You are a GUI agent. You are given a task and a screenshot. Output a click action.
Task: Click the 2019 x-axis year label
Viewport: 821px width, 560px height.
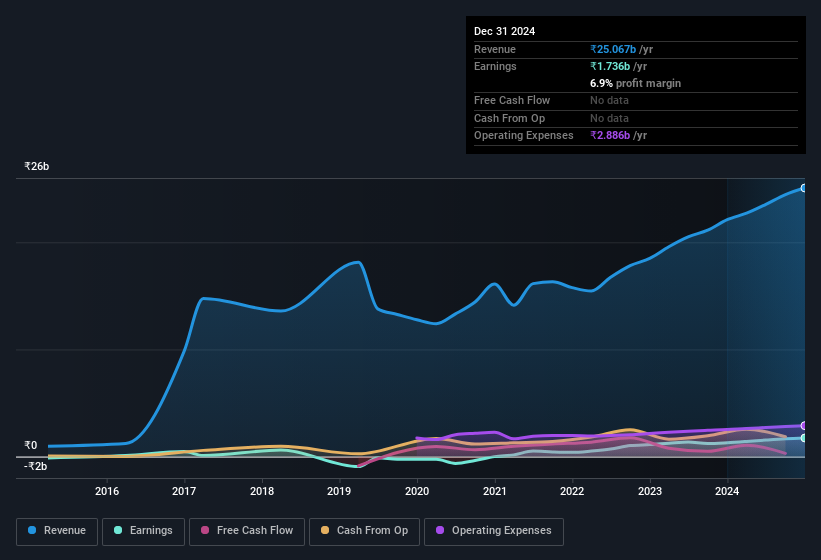[x=339, y=491]
